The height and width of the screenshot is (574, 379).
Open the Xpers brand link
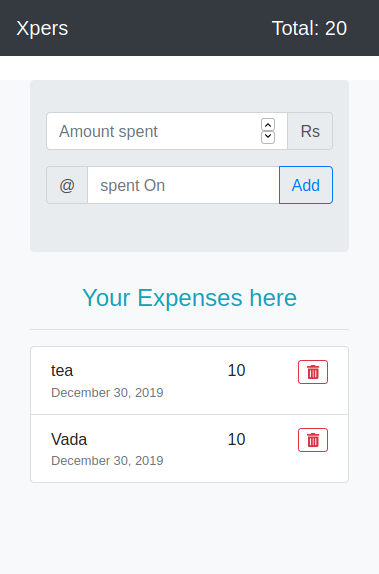[42, 28]
